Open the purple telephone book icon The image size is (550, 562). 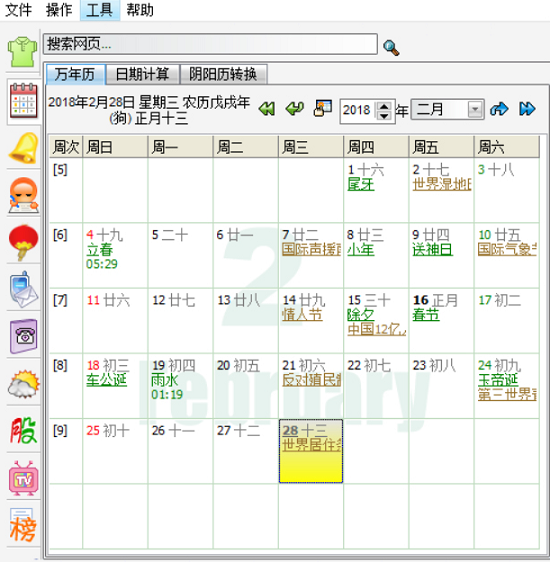(24, 336)
